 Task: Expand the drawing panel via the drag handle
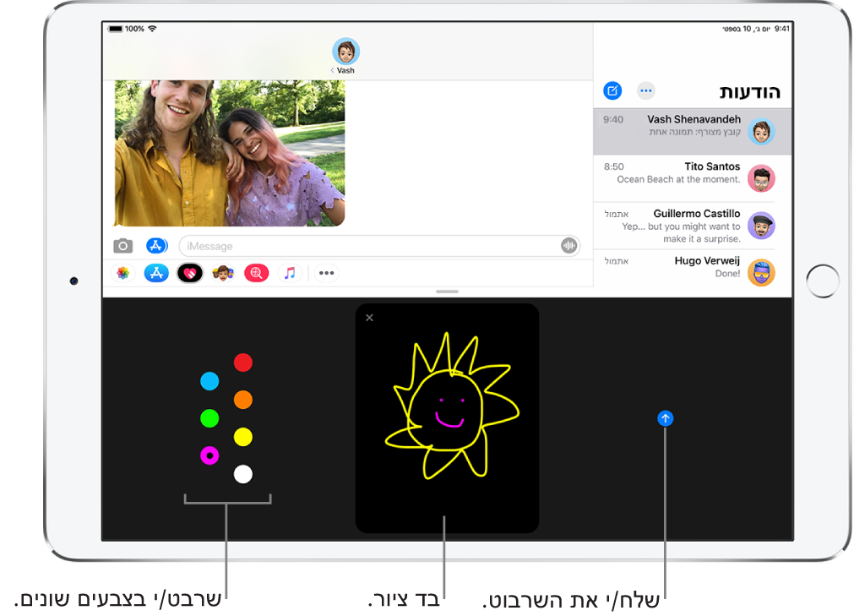tap(447, 291)
